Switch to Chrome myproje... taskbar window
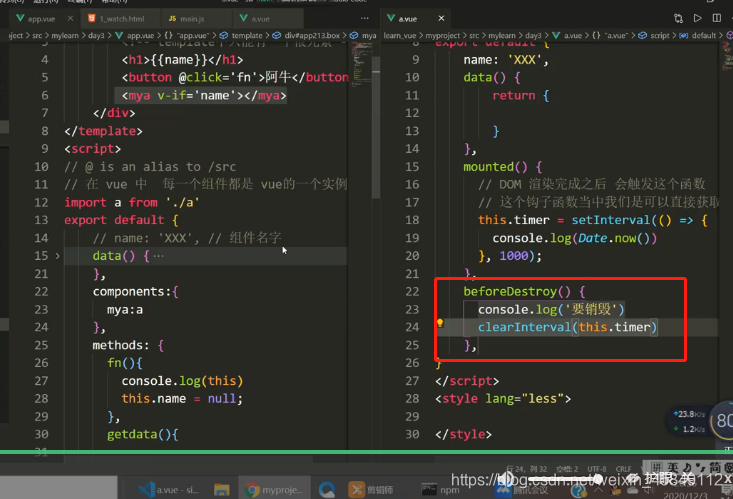 [x=274, y=490]
